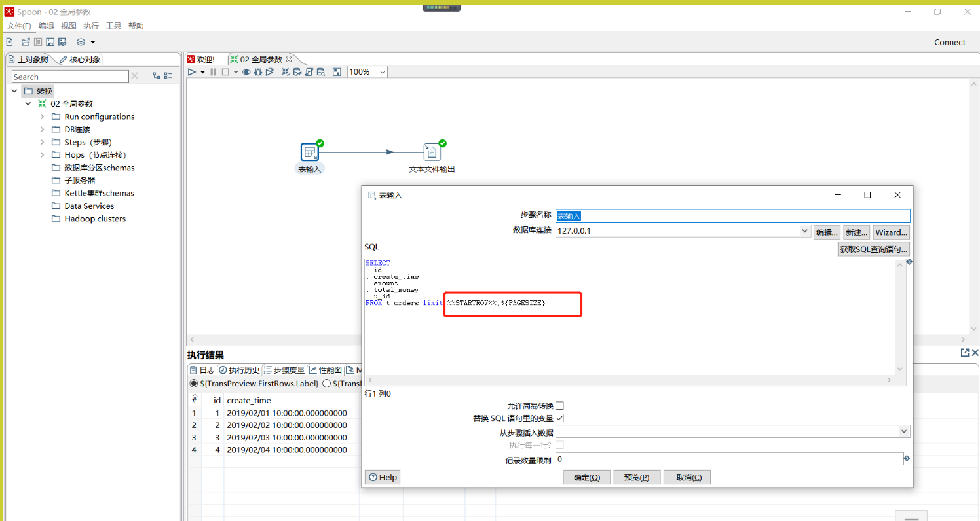Viewport: 980px width, 521px height.
Task: Click the preview transformation eye icon
Action: tap(246, 72)
